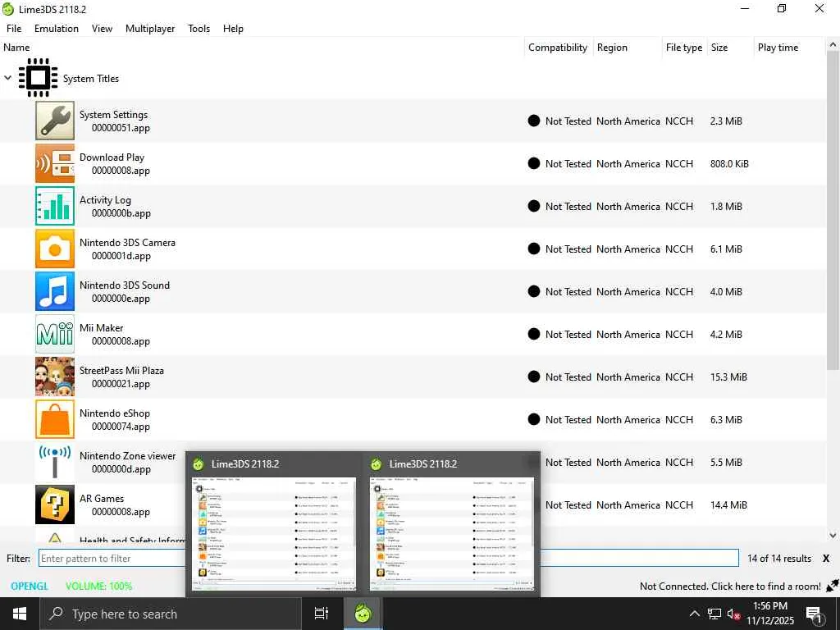
Task: Click the game list vertical scrollbar
Action: coord(833,212)
